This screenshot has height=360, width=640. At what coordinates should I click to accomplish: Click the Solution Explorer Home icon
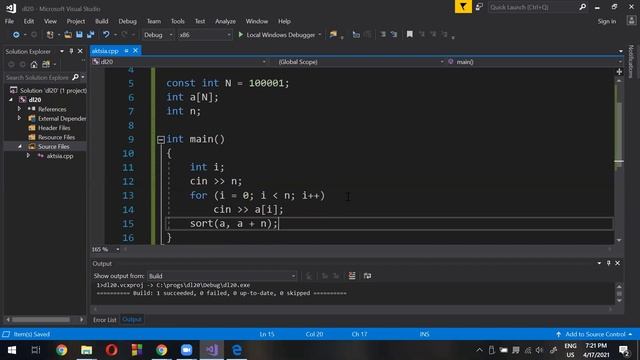coord(34,64)
